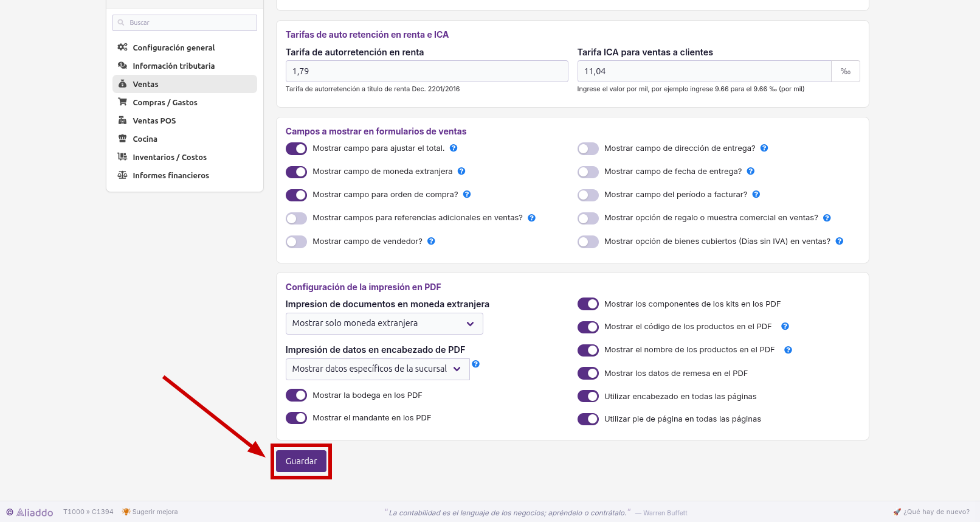Click help icon for 'código de los productos en el PDF'
Image resolution: width=980 pixels, height=522 pixels.
tap(785, 326)
